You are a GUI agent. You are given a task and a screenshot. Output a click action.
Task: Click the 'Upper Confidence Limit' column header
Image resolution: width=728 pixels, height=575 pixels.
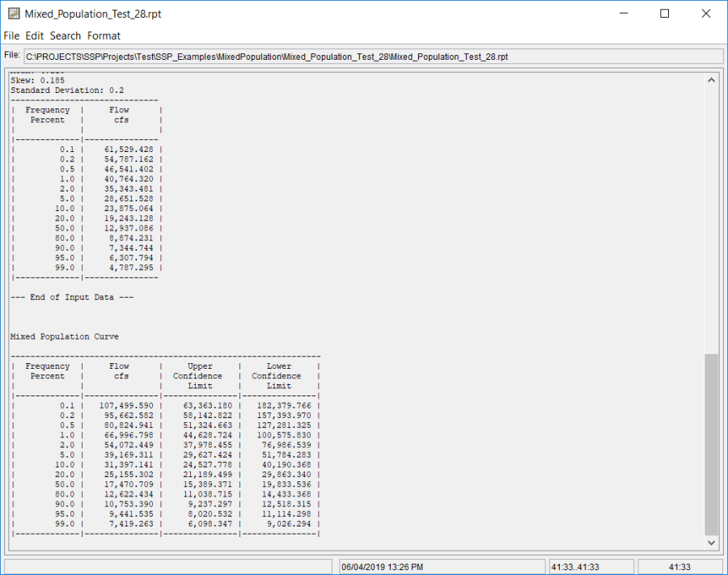198,376
